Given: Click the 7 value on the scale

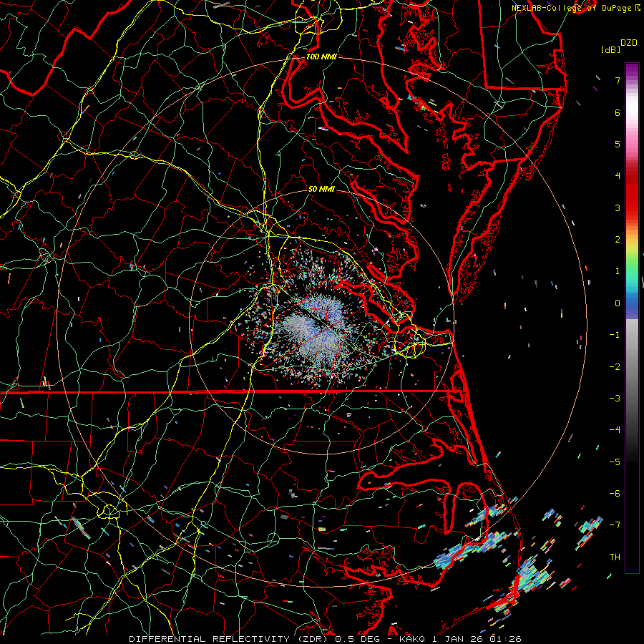Looking at the screenshot, I should click(618, 80).
